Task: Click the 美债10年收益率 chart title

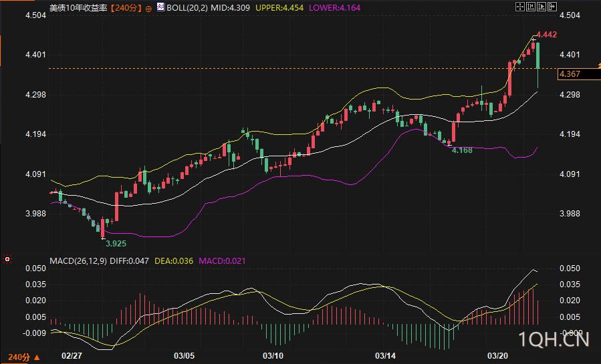Action: 79,8
